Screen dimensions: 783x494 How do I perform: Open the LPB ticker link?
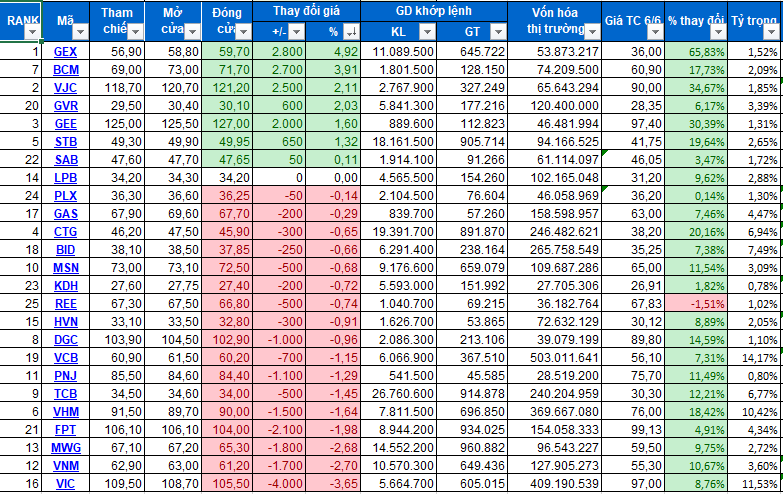tap(66, 178)
